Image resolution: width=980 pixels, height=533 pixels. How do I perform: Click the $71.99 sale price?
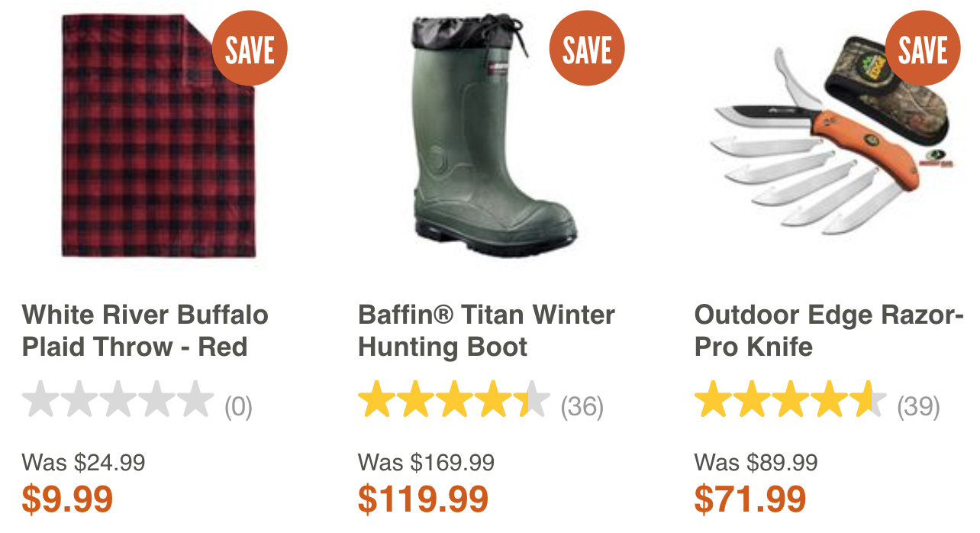tap(750, 499)
